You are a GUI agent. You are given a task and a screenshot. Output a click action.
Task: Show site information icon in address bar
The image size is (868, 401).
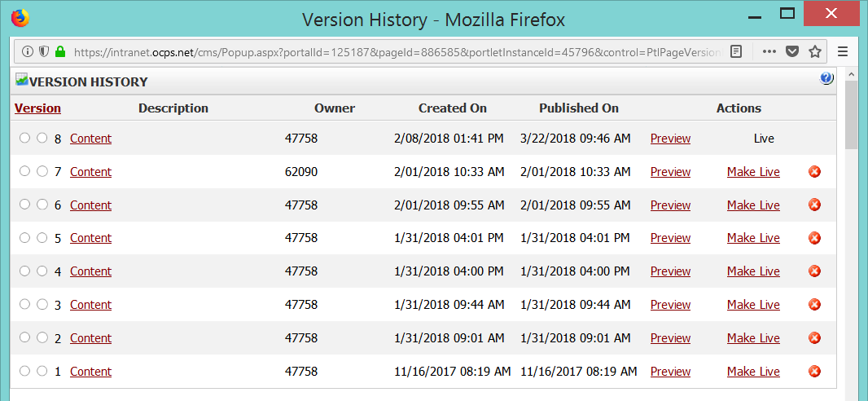coord(28,51)
